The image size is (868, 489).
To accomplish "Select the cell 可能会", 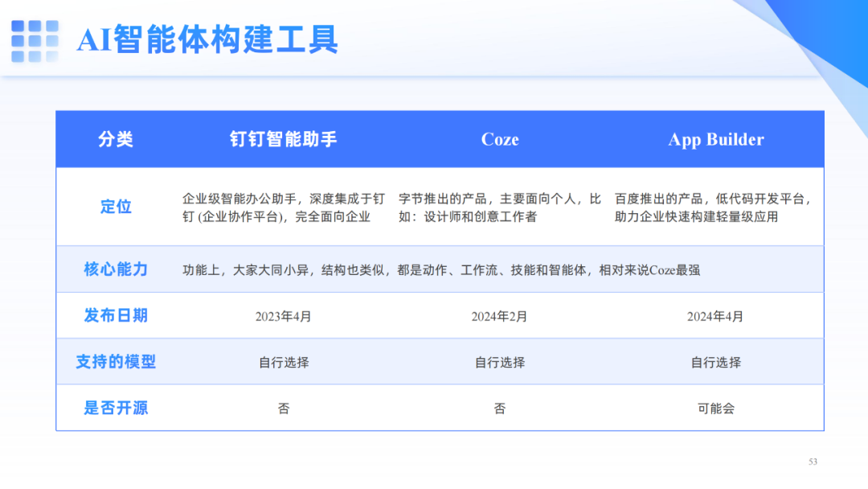I will point(715,408).
